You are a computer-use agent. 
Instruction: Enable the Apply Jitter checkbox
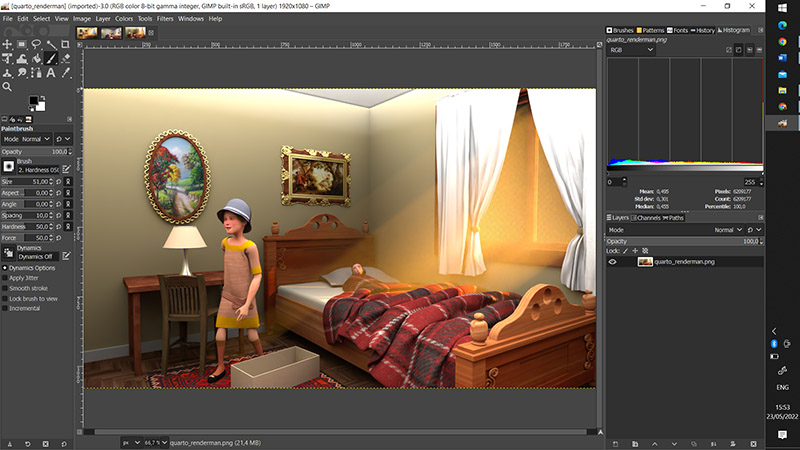(4, 279)
